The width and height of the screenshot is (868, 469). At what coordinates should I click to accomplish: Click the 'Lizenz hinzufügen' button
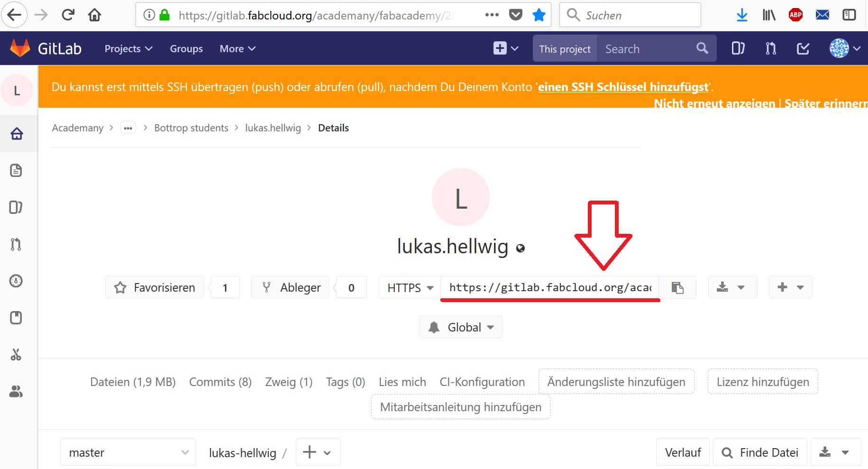pos(762,382)
